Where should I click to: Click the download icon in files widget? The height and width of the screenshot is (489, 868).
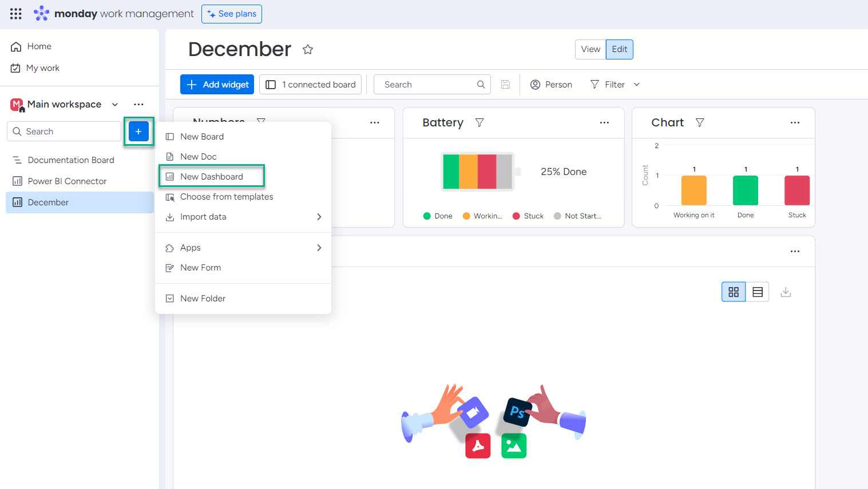786,292
